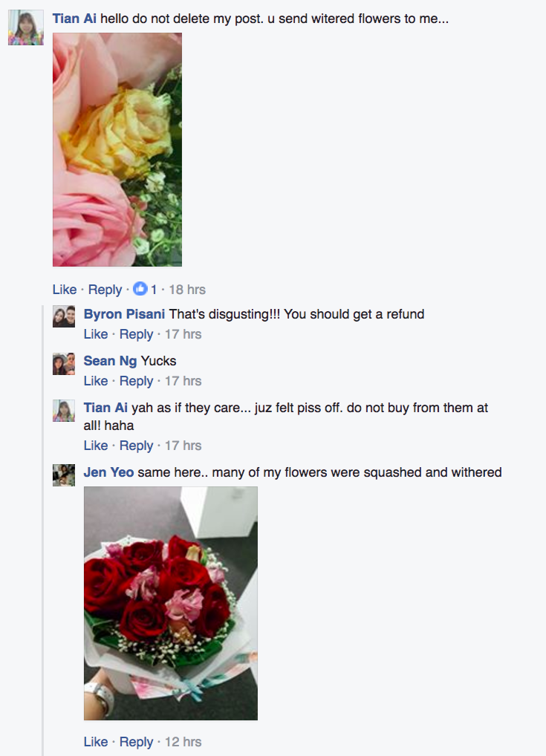View the pink and yellow roses photo
Screen dimensions: 546x756
tap(117, 149)
